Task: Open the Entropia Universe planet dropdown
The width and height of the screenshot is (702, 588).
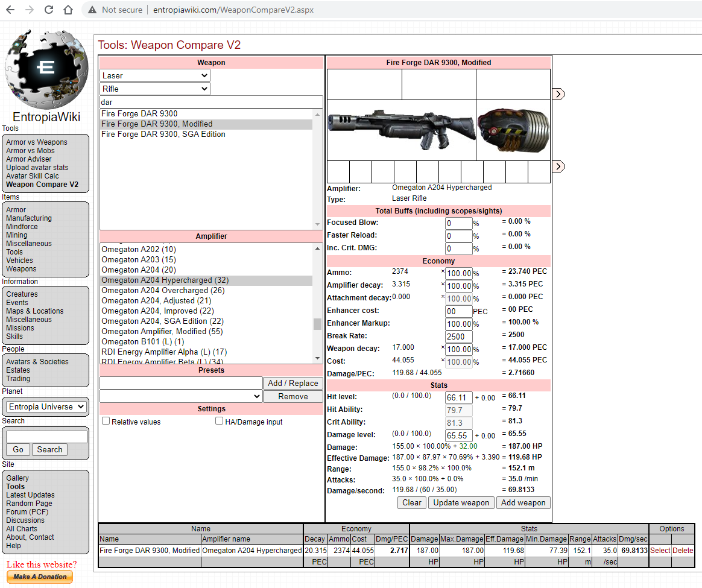Action: point(46,406)
